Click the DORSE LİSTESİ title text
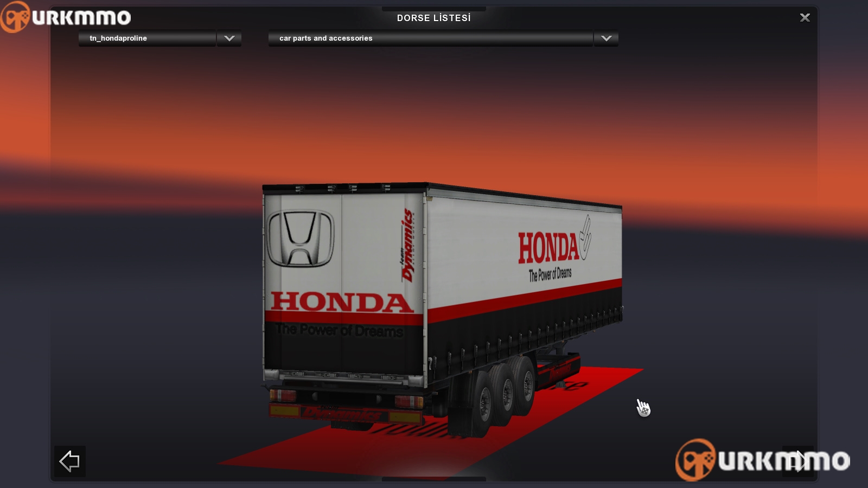 pos(434,18)
